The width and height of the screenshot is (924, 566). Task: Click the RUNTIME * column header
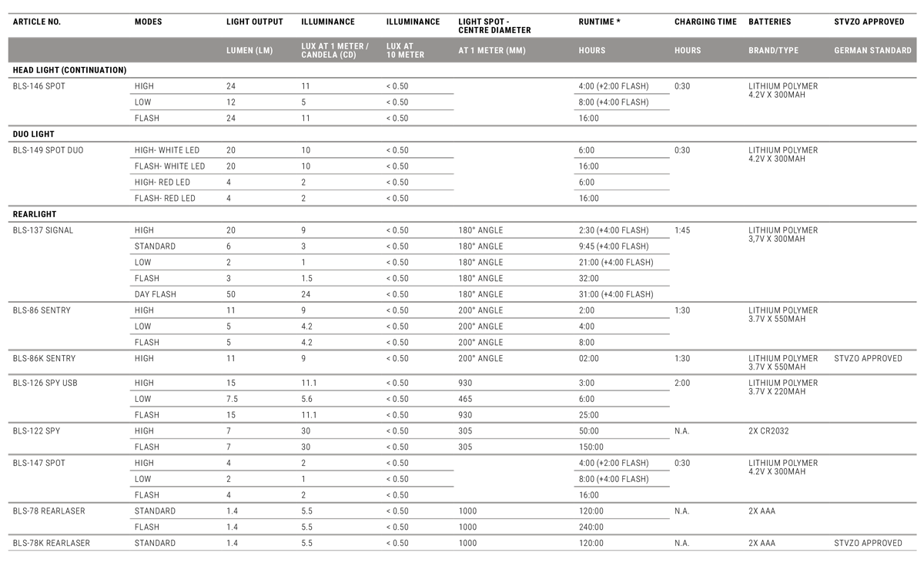point(599,22)
